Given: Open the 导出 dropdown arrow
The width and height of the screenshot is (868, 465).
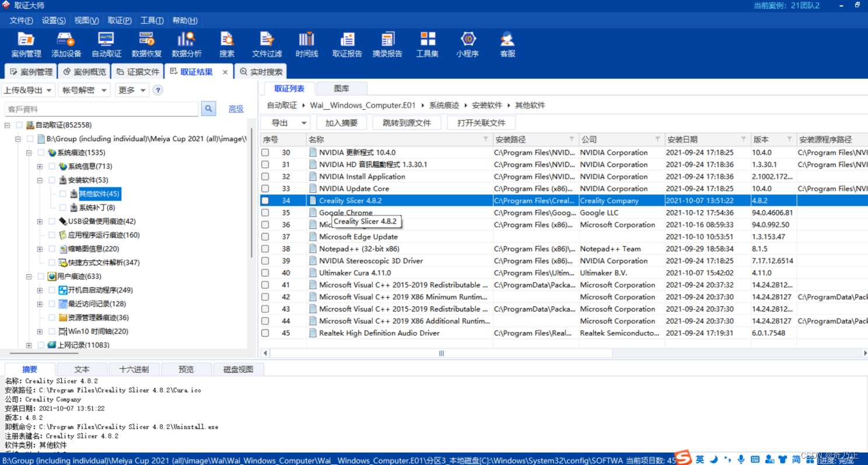Looking at the screenshot, I should tap(304, 123).
